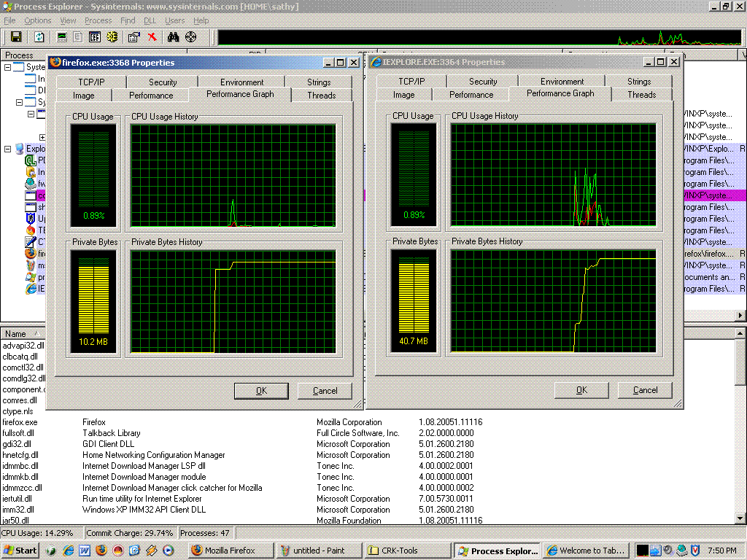Viewport: 747px width, 560px height.
Task: Click the Internet Explorer Quick Launch icon
Action: point(68,551)
